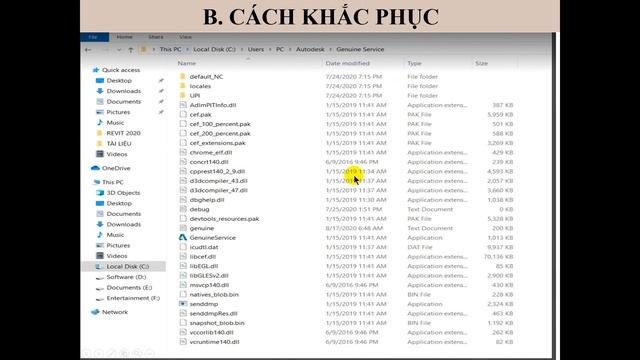Open TÀI LIỆU folder in sidebar
Image resolution: width=640 pixels, height=360 pixels.
(119, 144)
